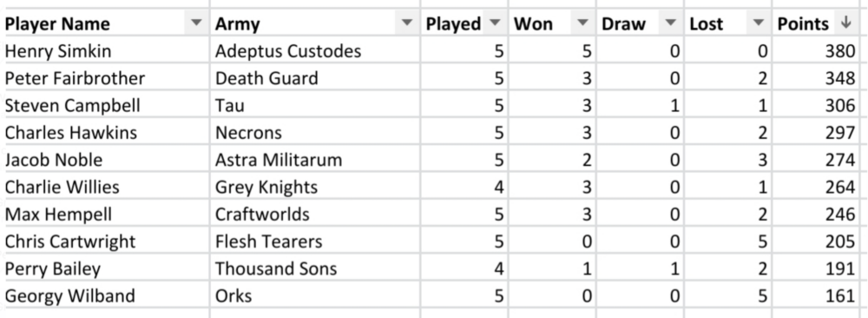Screen dimensions: 868x318
Task: Click the Player Name header cell
Action: point(106,23)
